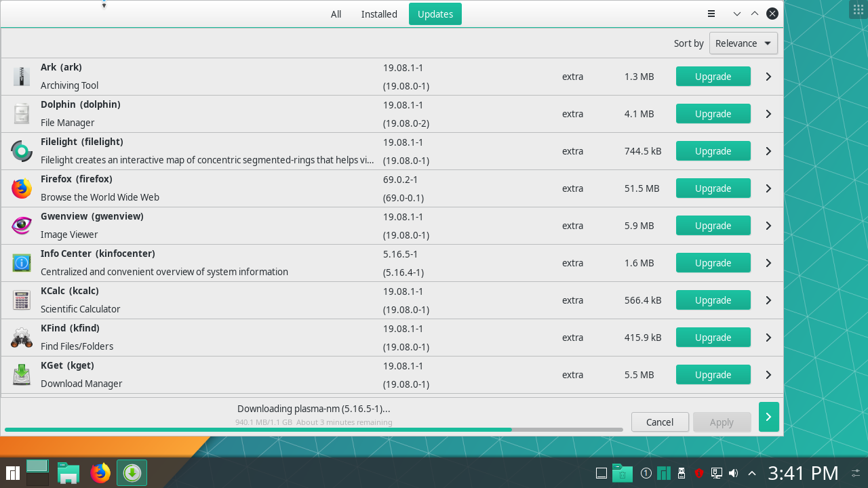
Task: Switch to the Installed tab
Action: pyautogui.click(x=378, y=14)
